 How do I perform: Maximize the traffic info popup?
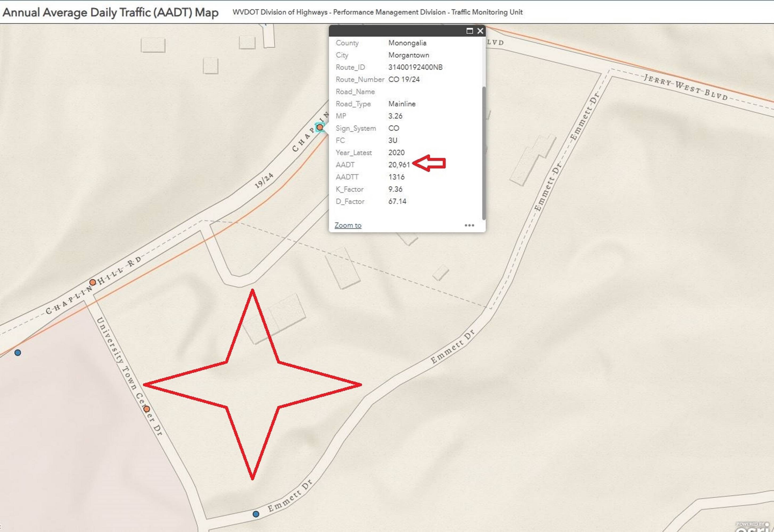pos(470,31)
